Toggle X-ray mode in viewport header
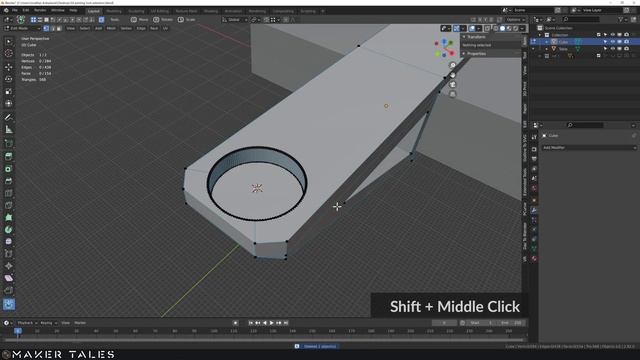Screen dimensions: 640x360 487,28
